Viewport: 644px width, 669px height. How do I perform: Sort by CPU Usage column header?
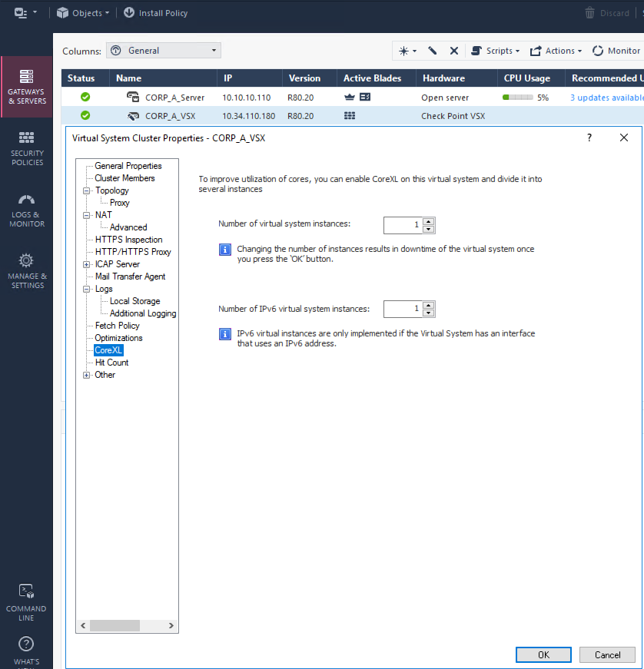tap(531, 78)
